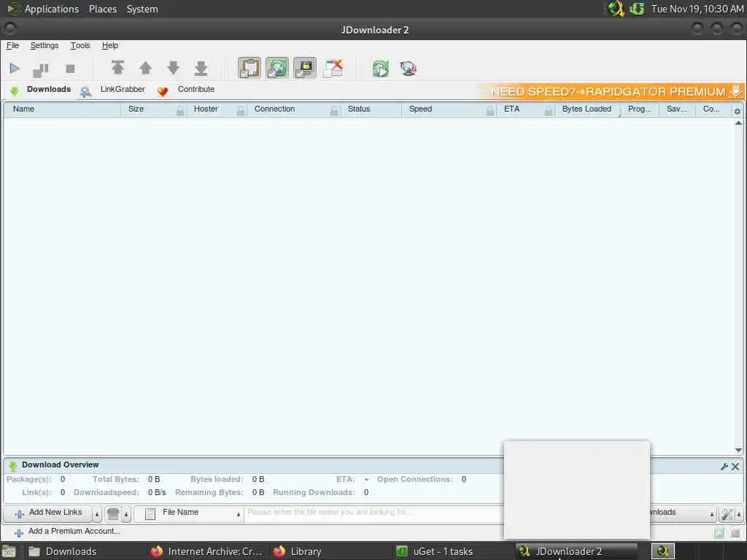Click the Sav... column header

(x=677, y=109)
